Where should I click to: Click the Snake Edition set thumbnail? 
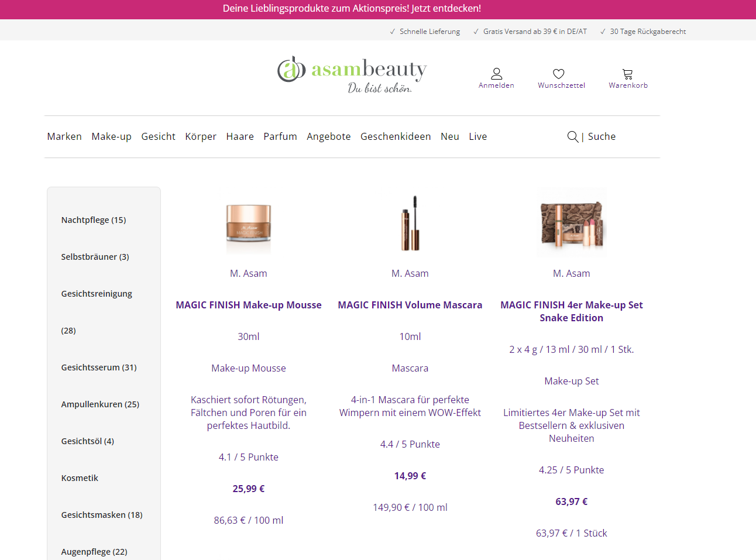571,222
